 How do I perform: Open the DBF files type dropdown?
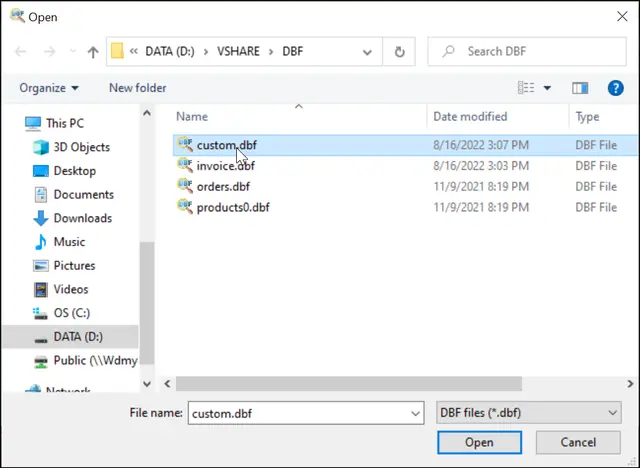tap(529, 412)
